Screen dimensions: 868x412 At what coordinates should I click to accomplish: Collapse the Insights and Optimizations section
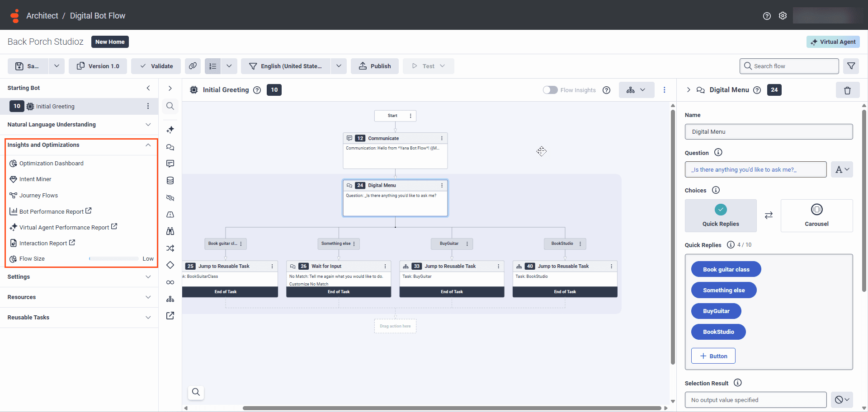(148, 145)
